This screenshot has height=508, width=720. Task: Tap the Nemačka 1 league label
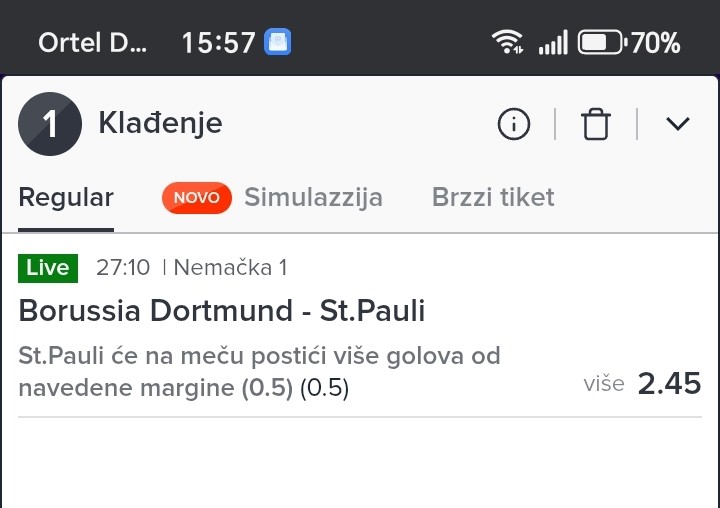tap(233, 268)
